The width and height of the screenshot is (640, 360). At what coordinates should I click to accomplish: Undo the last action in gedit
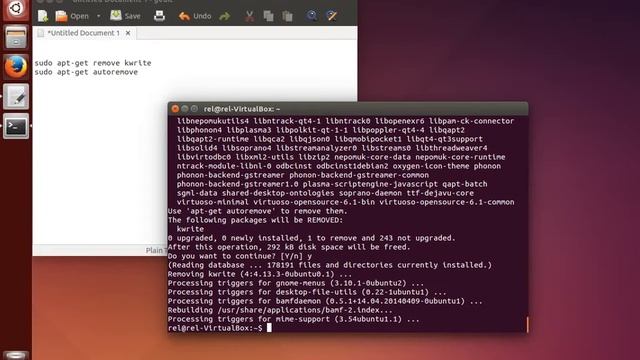tap(195, 16)
